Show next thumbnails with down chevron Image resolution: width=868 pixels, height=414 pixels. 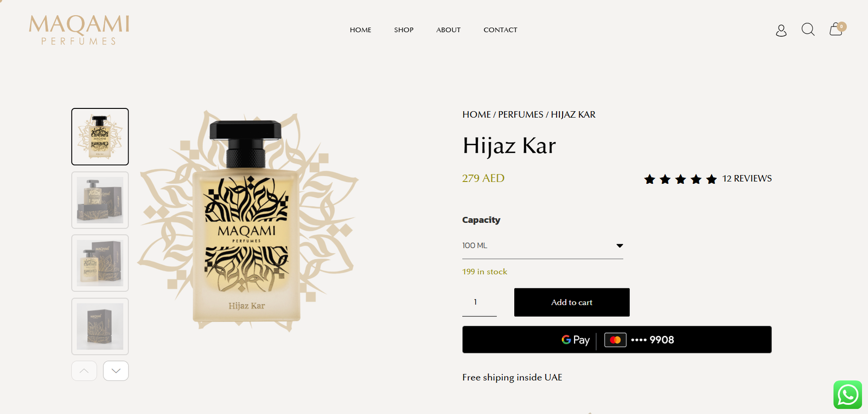(x=116, y=371)
